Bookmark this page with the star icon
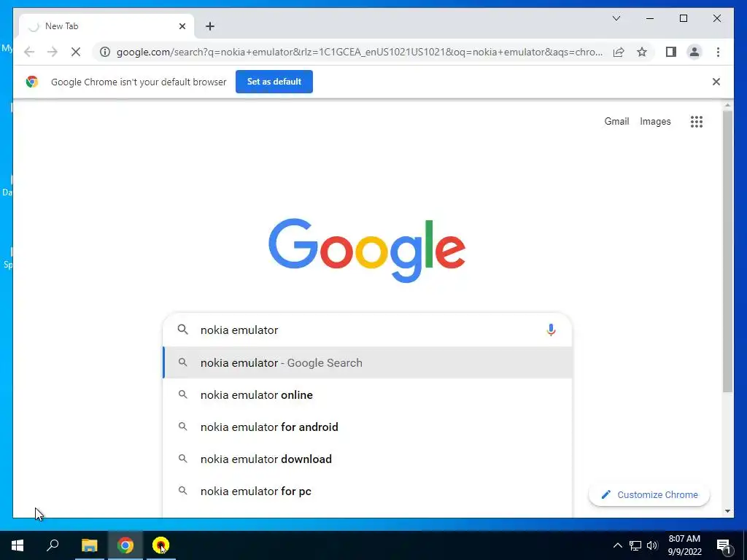747x560 pixels. tap(642, 52)
